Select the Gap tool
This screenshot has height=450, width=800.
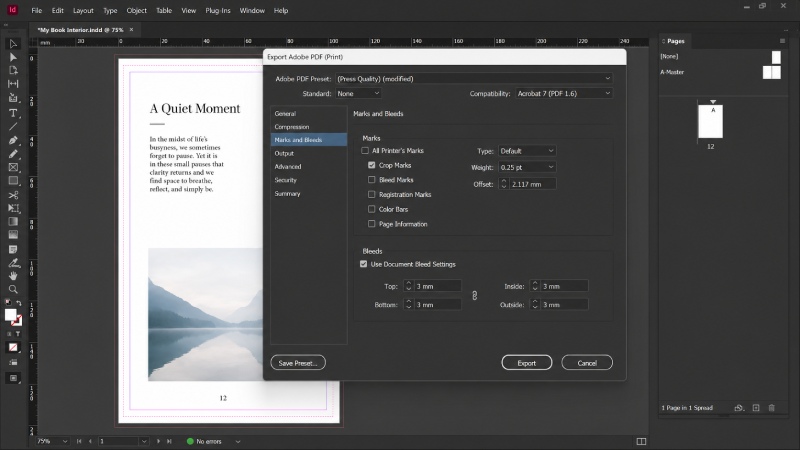(x=13, y=84)
